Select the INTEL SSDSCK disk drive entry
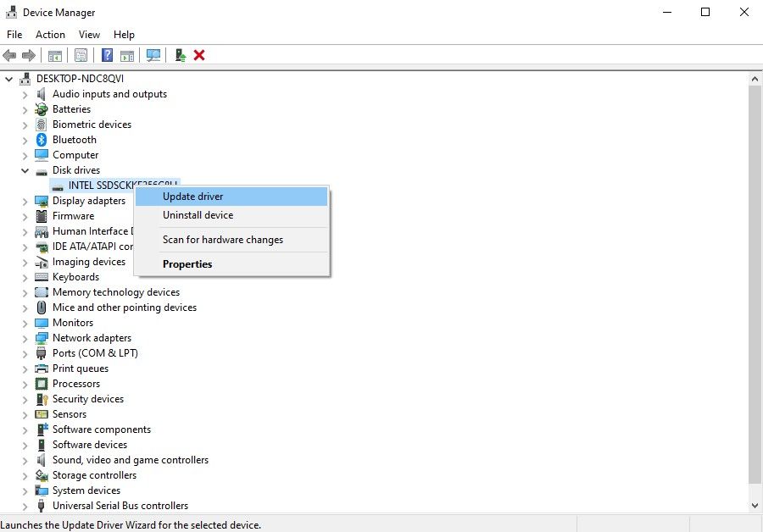Viewport: 763px width, 532px height. 114,186
